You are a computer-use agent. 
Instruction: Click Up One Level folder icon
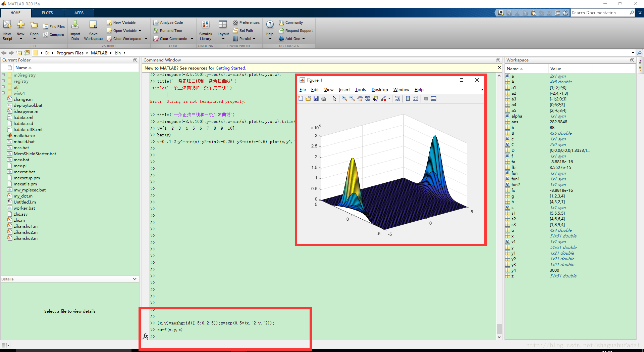19,53
